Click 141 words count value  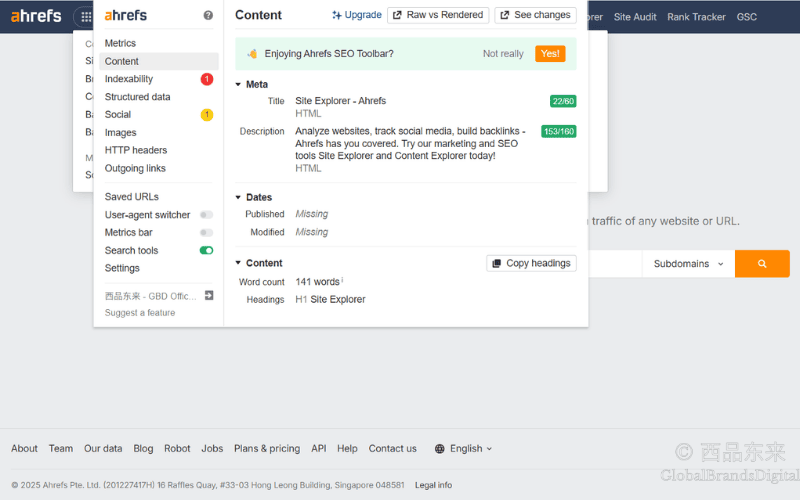click(x=317, y=282)
